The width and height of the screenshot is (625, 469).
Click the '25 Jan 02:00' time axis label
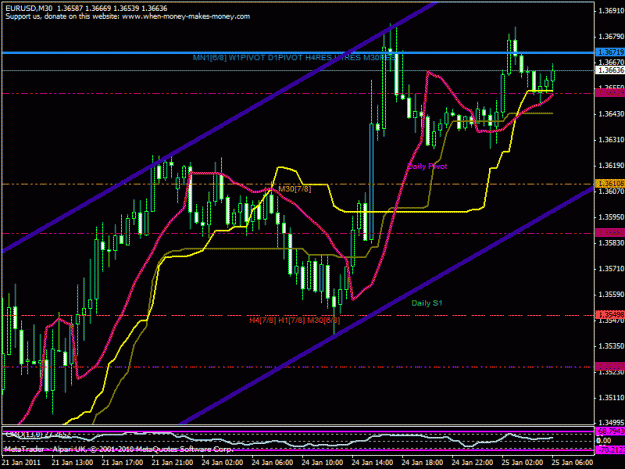coord(522,462)
